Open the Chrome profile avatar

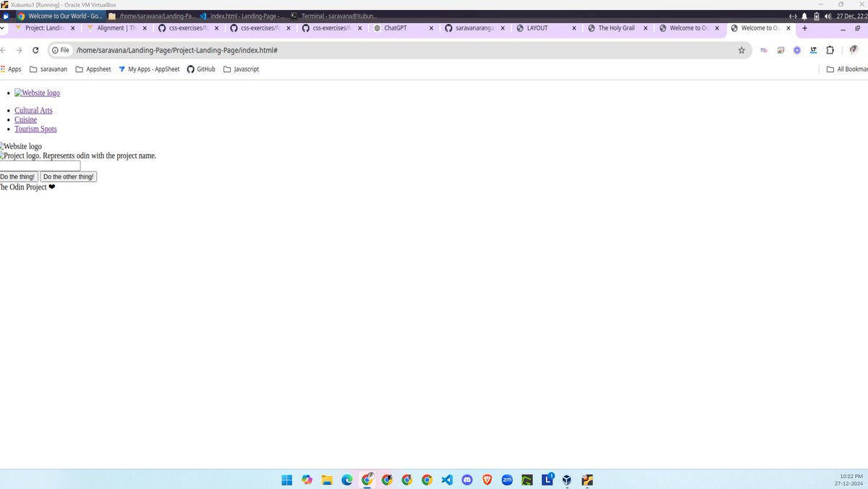(854, 50)
